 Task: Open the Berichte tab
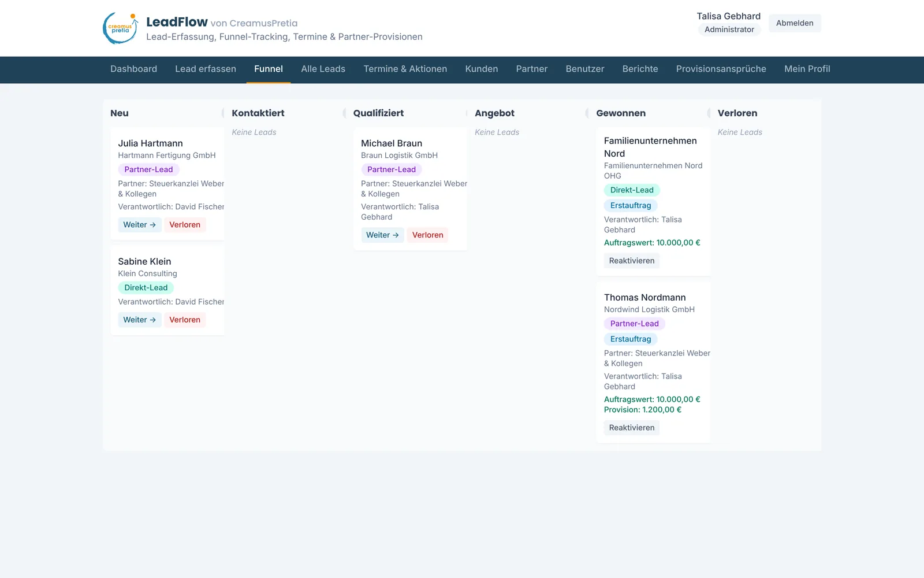pos(640,69)
